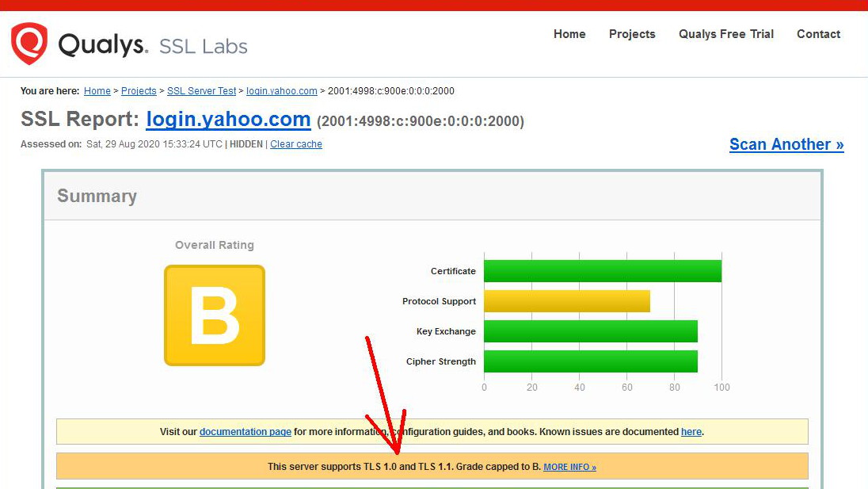Click the Clear cache link
Viewport: 868px width, 489px height.
(296, 144)
